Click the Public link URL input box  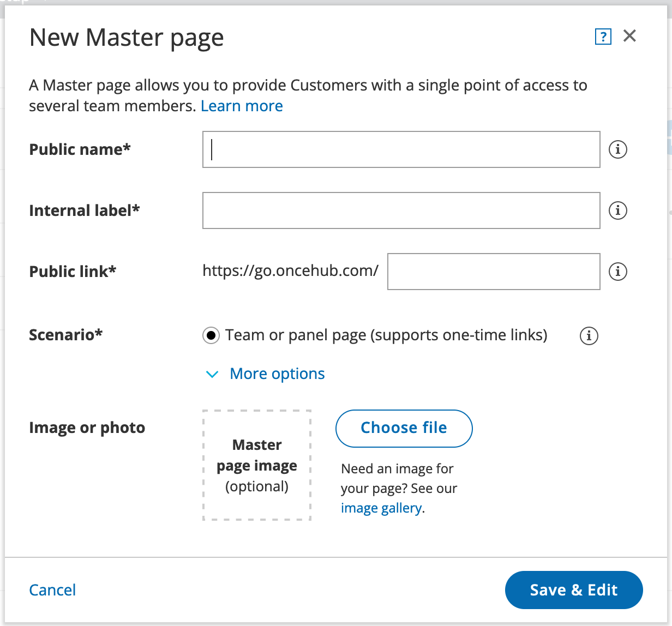[493, 272]
